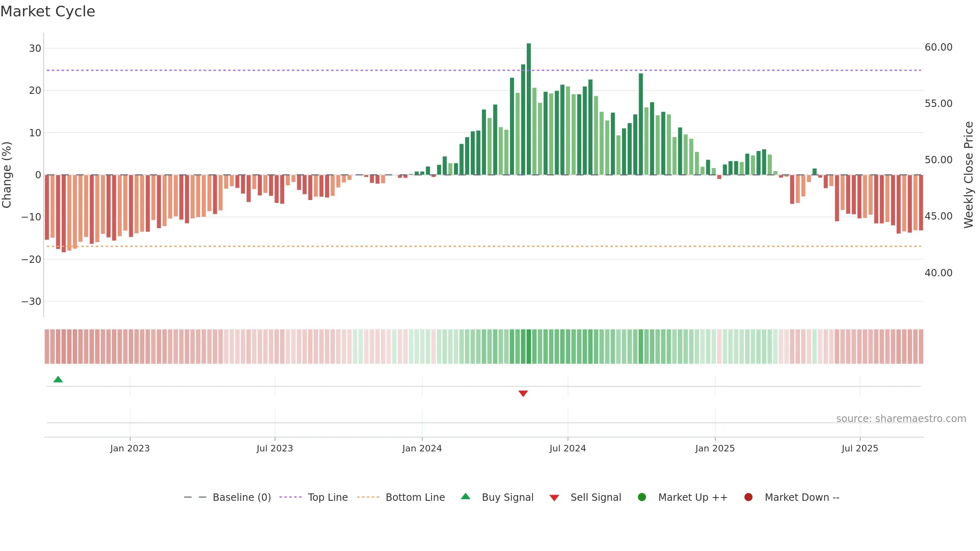Click the source: sharemaestro.com text
The image size is (980, 551).
(x=901, y=419)
